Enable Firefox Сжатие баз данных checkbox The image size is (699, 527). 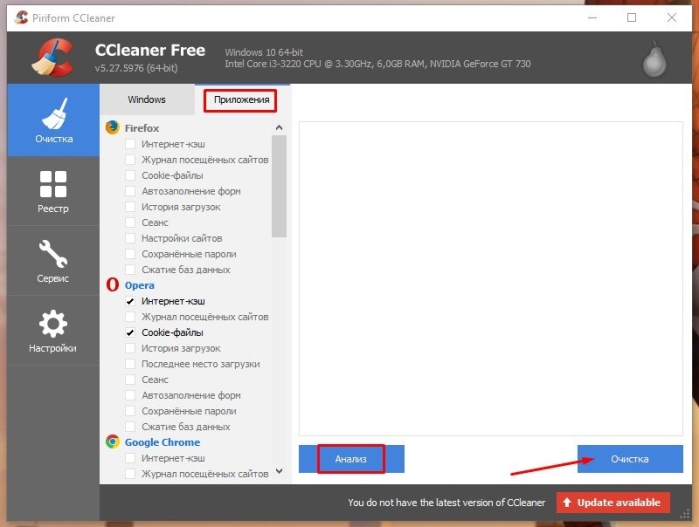[x=130, y=269]
